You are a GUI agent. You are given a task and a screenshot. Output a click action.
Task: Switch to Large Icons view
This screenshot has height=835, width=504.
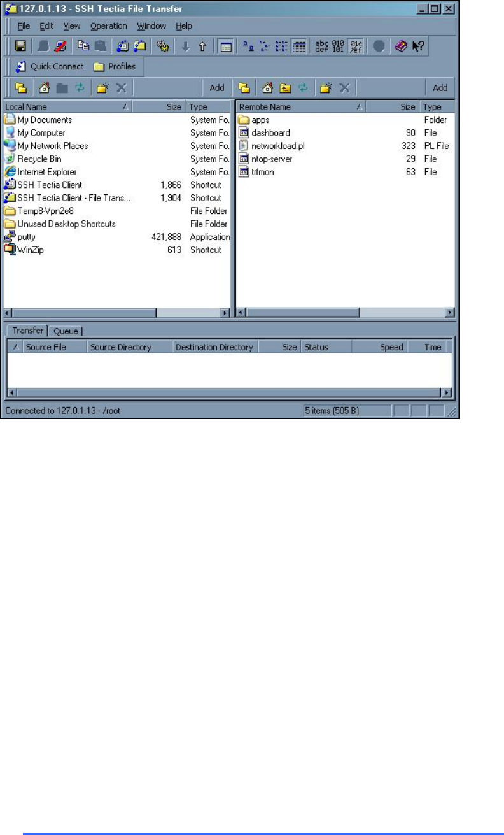coord(248,46)
